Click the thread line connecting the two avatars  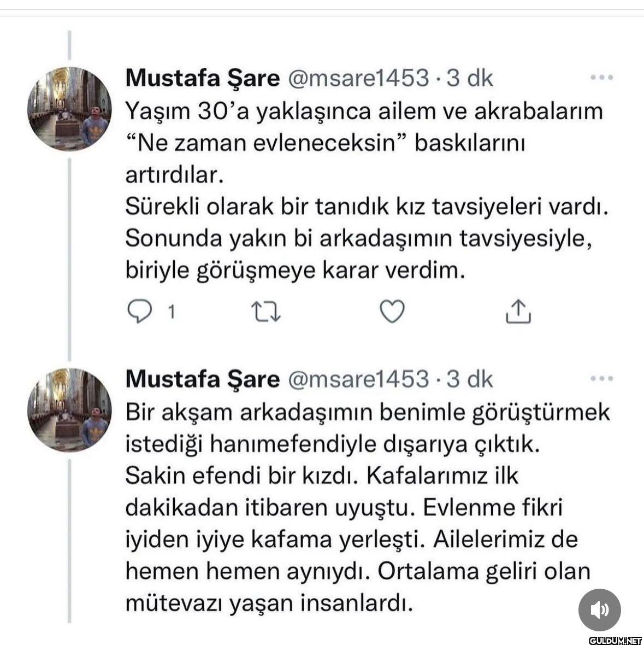click(x=69, y=257)
